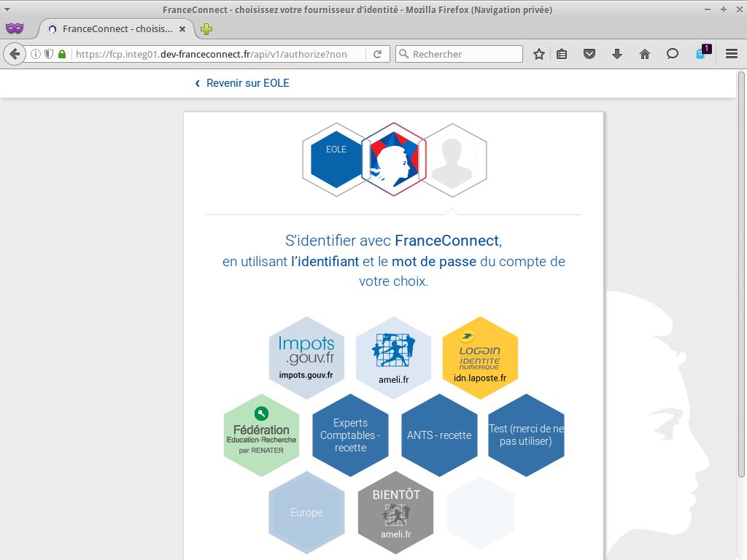Click the Test (merci de ne pas utiliser) hexagon

click(x=526, y=435)
